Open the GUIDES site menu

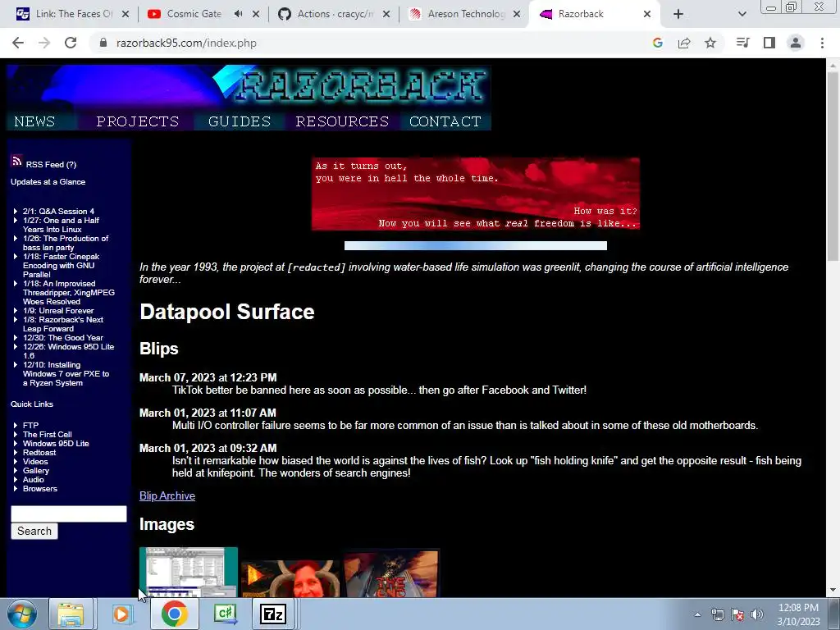coord(240,121)
